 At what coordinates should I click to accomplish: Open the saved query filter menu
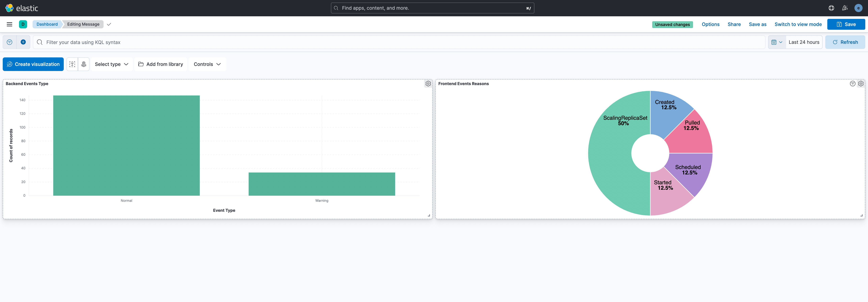tap(9, 42)
